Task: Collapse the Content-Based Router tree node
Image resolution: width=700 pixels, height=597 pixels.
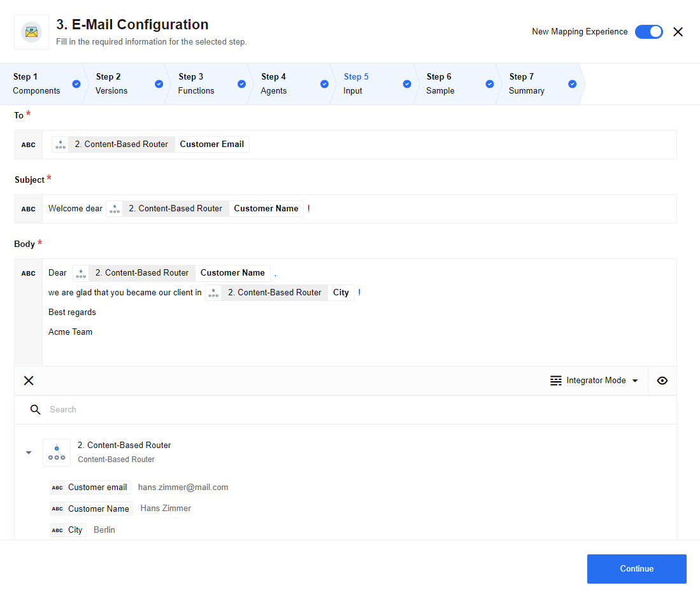Action: coord(29,453)
